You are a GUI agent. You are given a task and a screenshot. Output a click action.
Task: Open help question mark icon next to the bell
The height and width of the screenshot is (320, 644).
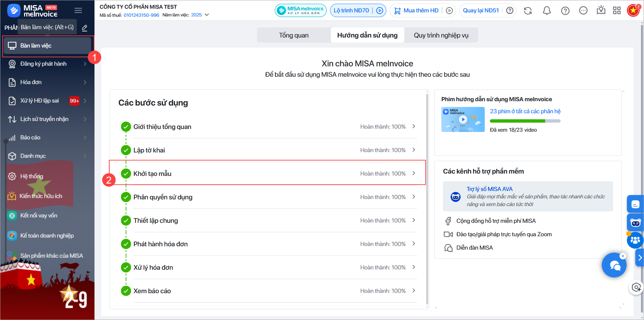[x=565, y=11]
